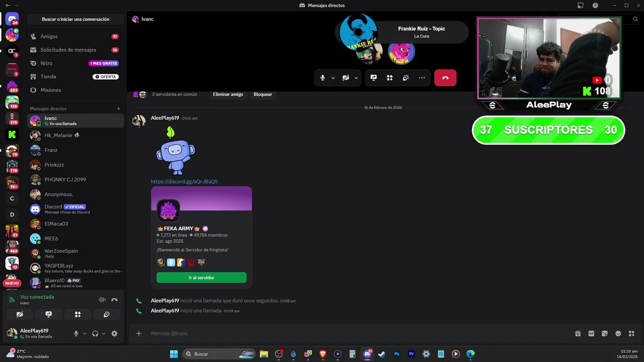Open the MEE6 direct message

tap(75, 238)
